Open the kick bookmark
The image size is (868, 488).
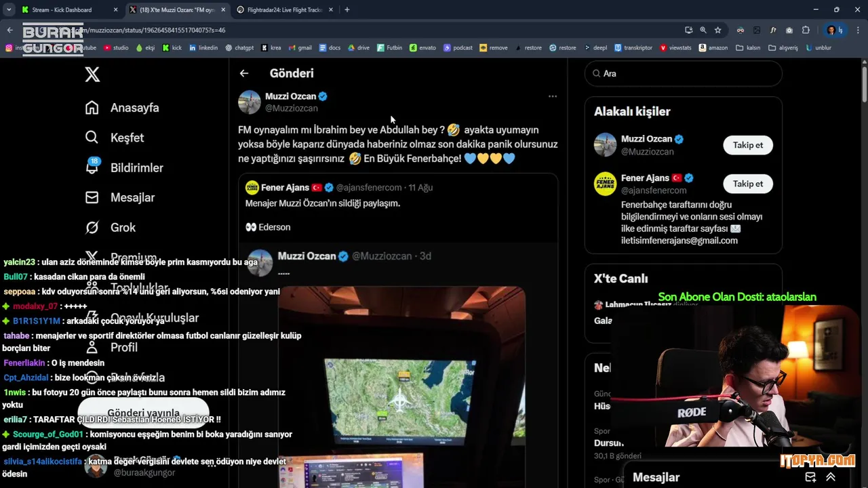172,47
